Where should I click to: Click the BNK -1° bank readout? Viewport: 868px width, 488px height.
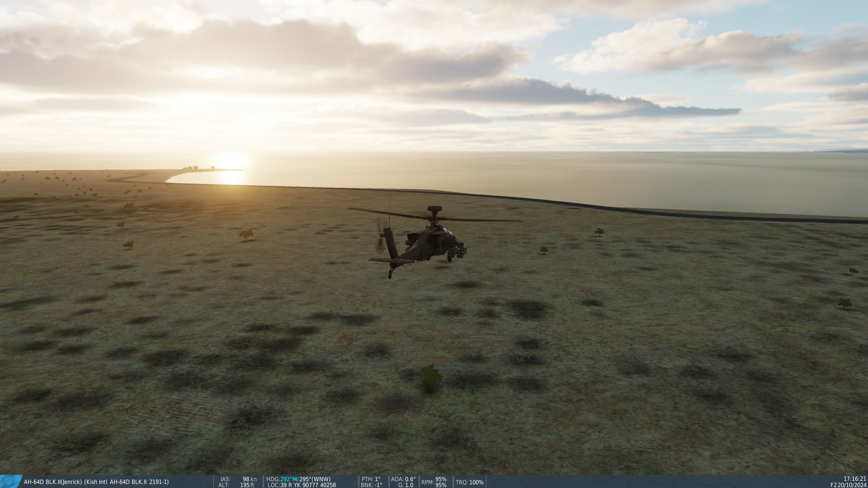pyautogui.click(x=371, y=485)
